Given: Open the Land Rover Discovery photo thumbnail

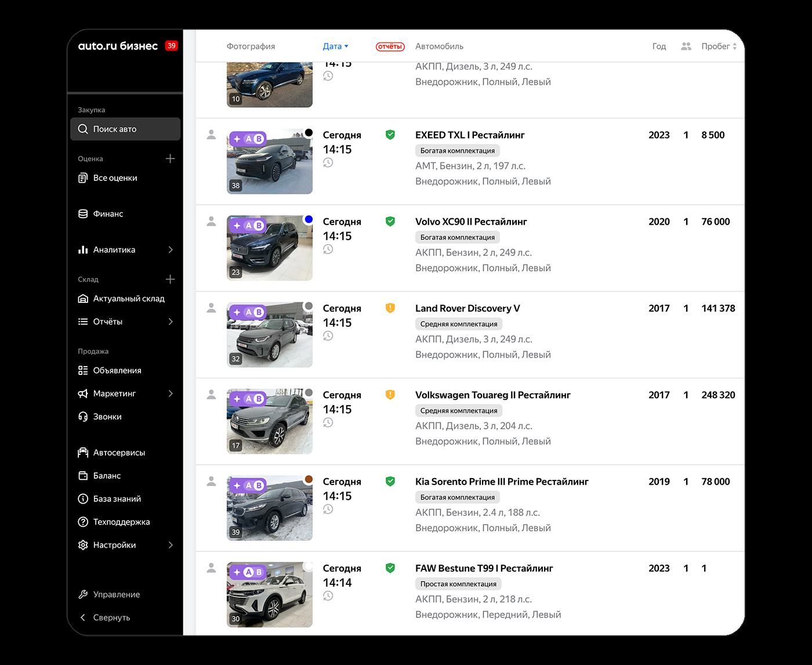Looking at the screenshot, I should point(270,335).
